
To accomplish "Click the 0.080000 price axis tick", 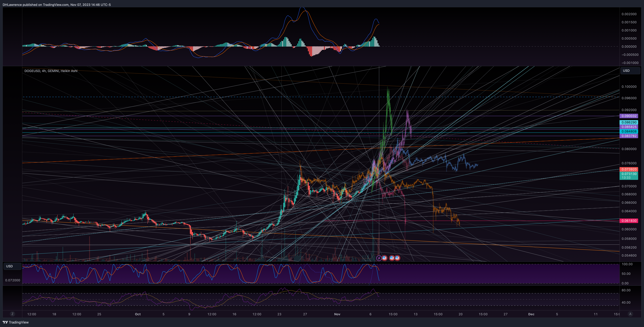I will 629,149.
